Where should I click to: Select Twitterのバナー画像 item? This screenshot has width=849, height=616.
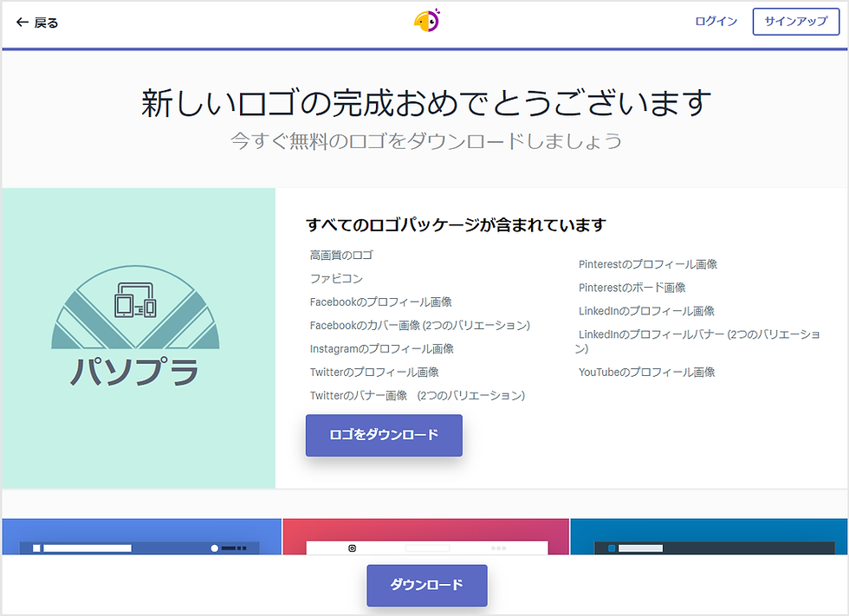coord(418,395)
